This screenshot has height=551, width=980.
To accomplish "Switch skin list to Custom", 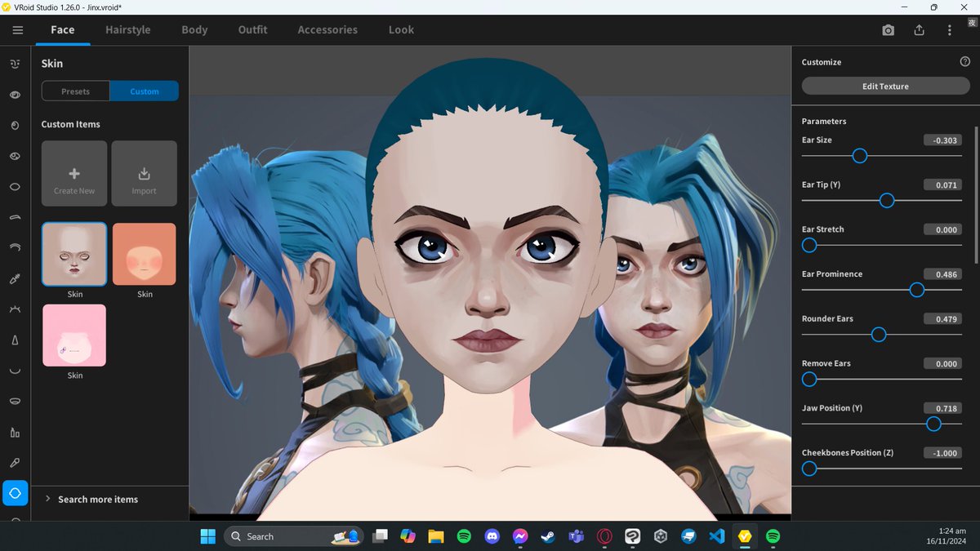I will pos(145,91).
